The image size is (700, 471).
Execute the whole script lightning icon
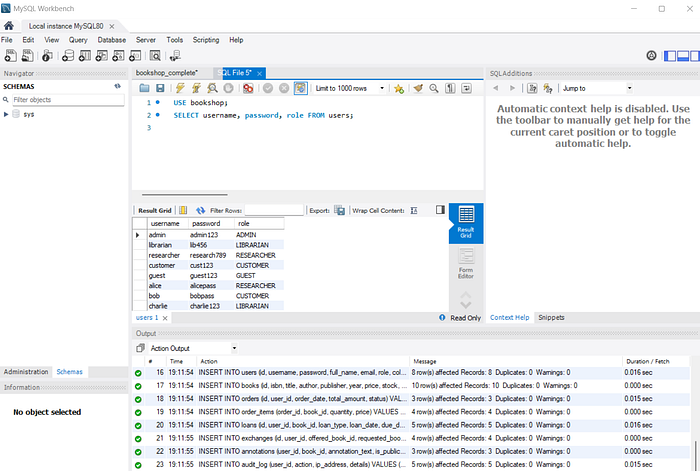[x=180, y=88]
